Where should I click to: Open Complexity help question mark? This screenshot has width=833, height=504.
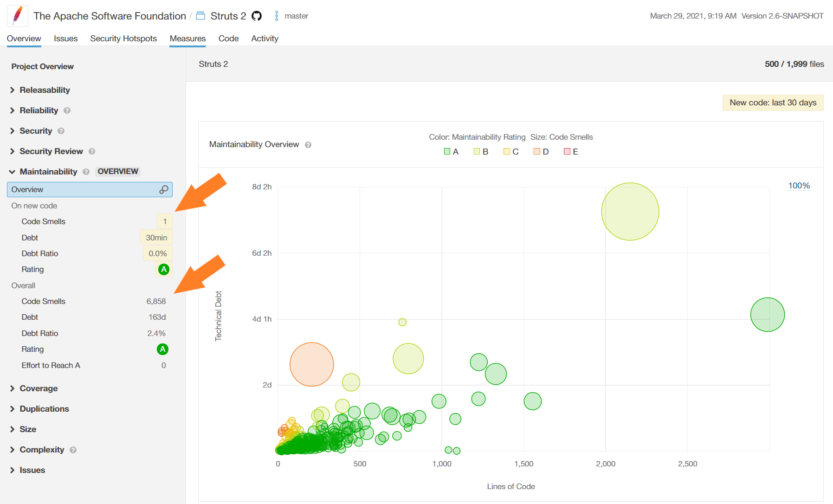point(73,450)
